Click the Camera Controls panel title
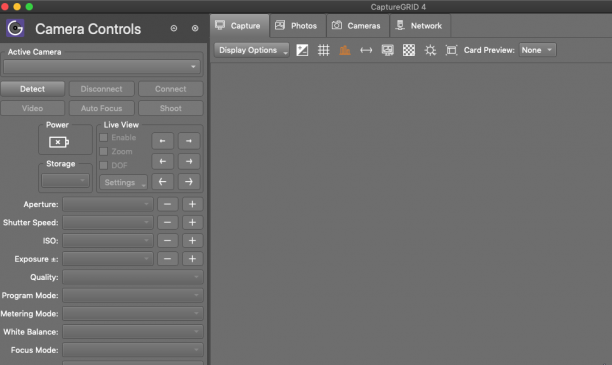Screen dimensions: 612x365 pos(88,29)
